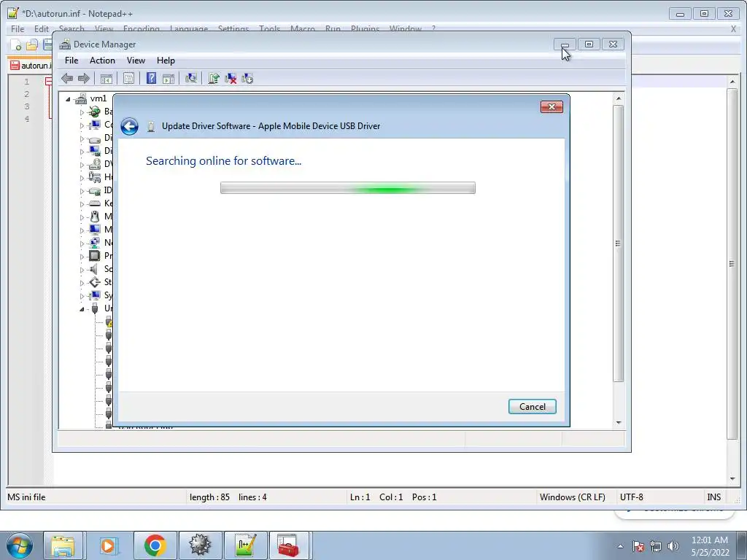
Task: Close the current document with Notepad++ X
Action: pos(733,29)
